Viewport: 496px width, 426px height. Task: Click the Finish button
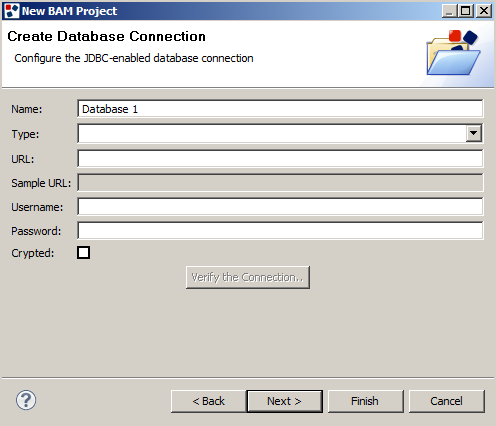tap(366, 401)
